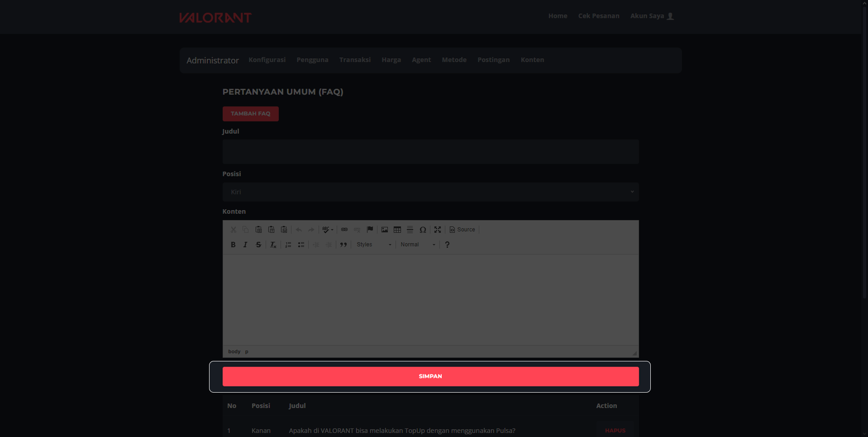
Task: Open About CKEditor question mark icon
Action: tap(447, 245)
